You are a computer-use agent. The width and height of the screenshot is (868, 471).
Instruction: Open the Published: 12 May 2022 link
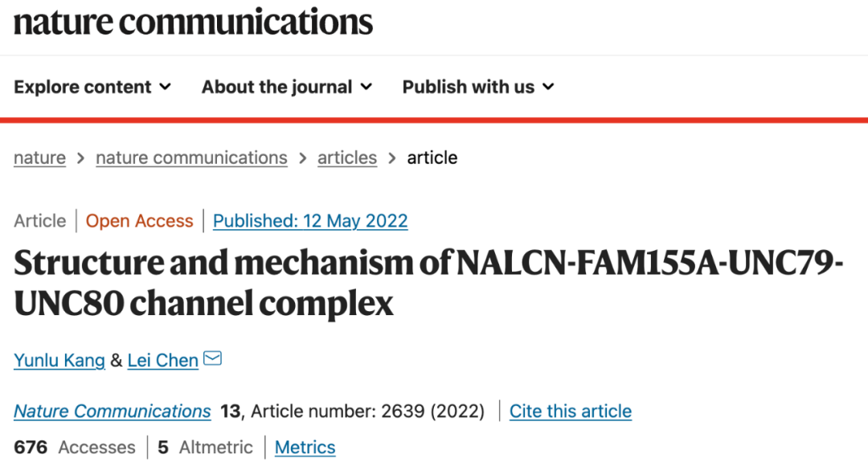(310, 221)
